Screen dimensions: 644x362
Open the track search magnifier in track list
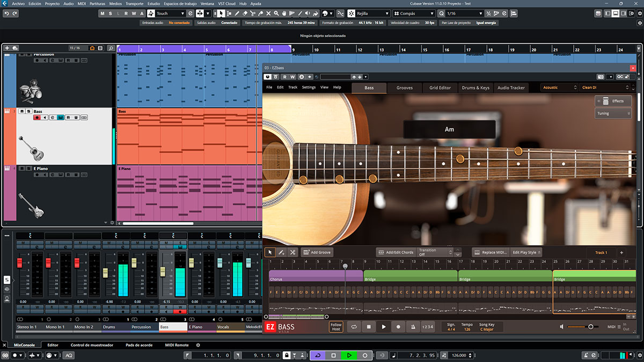click(111, 48)
